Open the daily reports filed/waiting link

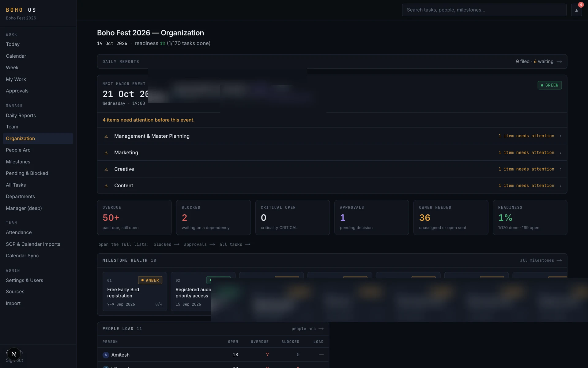539,61
